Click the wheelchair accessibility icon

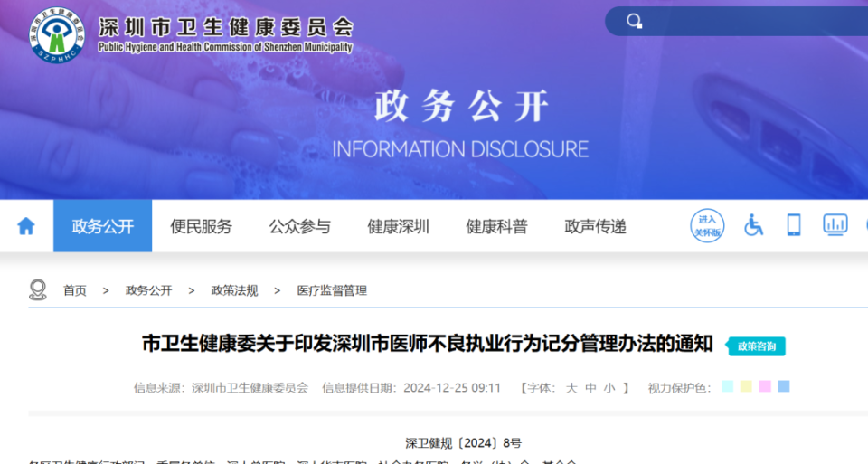pos(753,225)
